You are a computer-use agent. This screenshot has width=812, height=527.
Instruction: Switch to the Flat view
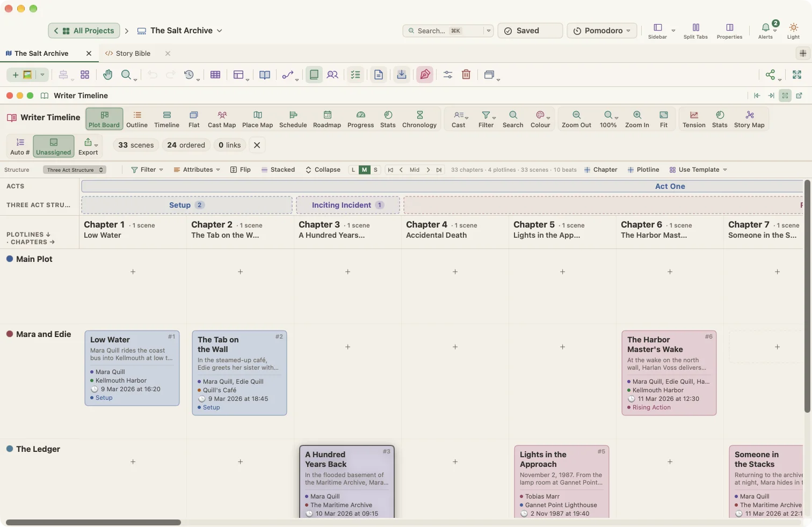(x=194, y=119)
